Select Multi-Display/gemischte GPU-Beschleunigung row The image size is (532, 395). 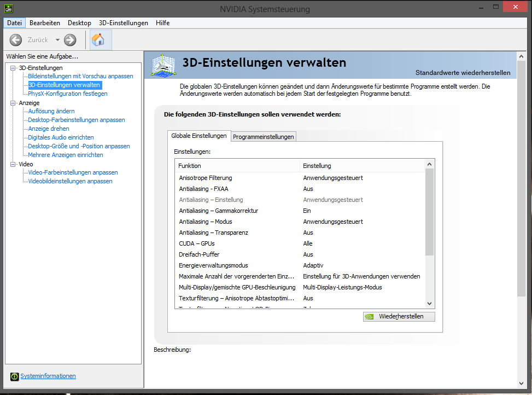coord(300,287)
